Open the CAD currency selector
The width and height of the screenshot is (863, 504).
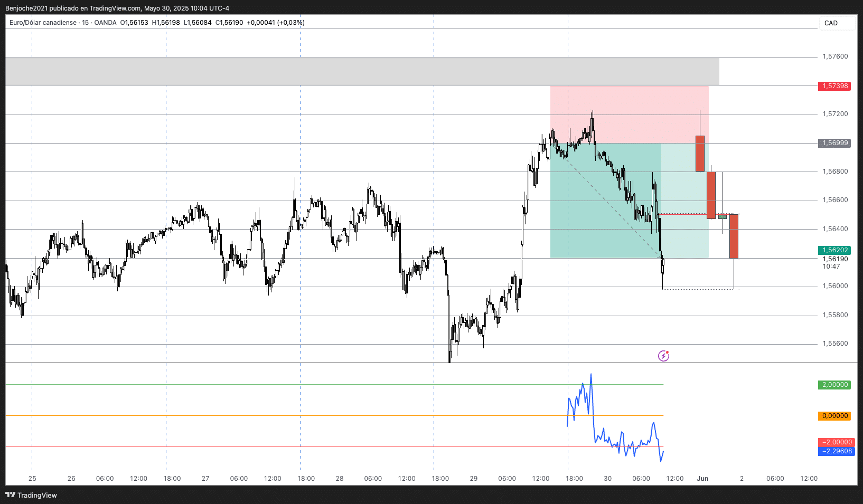click(x=837, y=23)
